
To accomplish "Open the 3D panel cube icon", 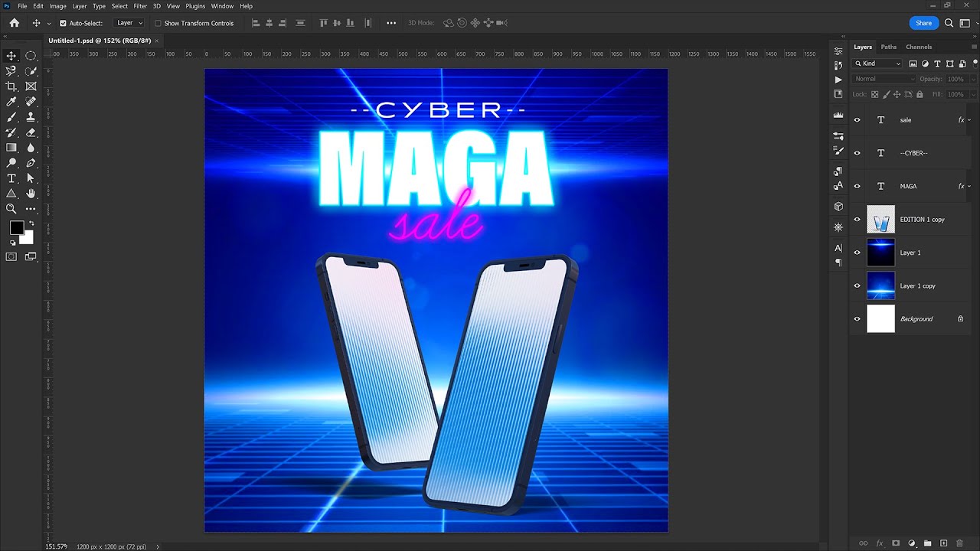I will pyautogui.click(x=838, y=207).
